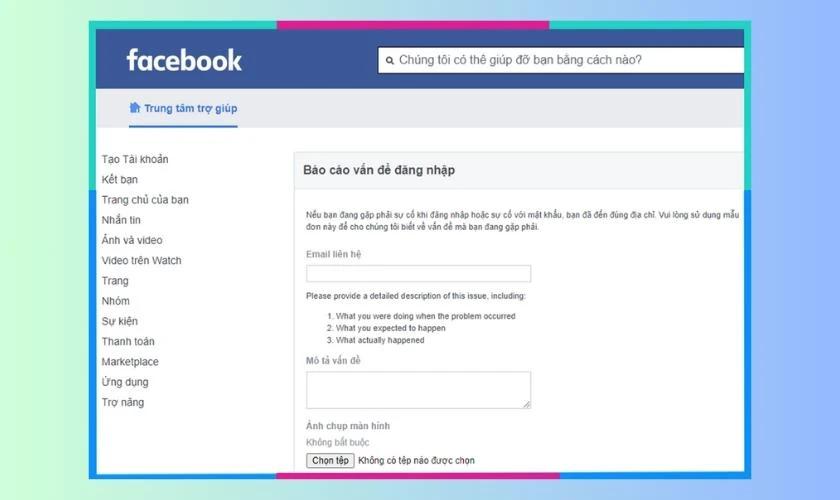The image size is (840, 500).
Task: Click the Mô tả vấn đề text area
Action: (x=418, y=390)
